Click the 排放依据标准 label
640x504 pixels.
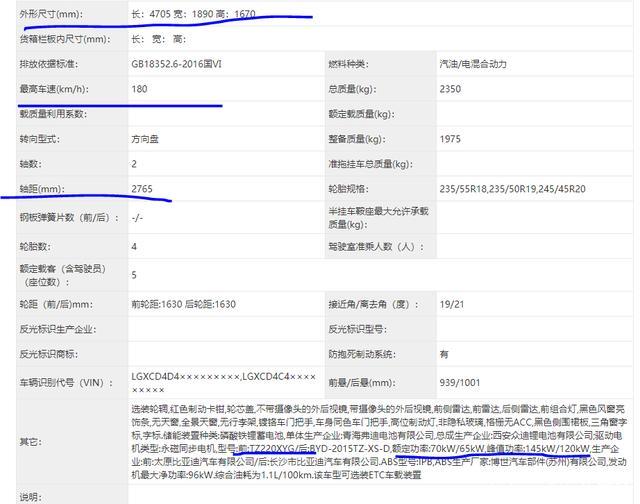(49, 64)
